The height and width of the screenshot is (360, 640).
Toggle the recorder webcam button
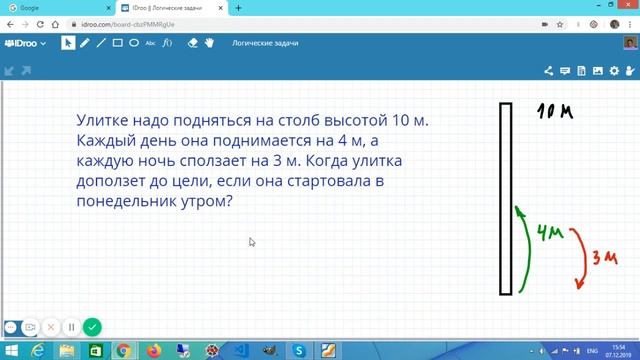pos(30,327)
